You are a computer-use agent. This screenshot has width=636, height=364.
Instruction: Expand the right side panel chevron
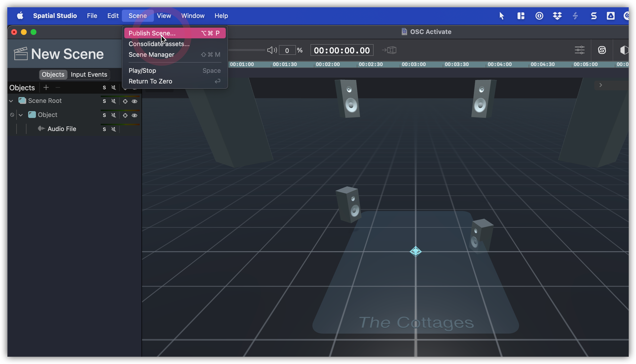[x=600, y=85]
